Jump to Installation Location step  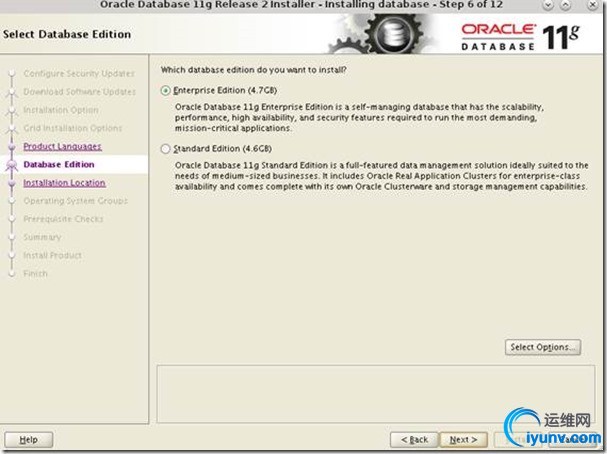[x=64, y=183]
